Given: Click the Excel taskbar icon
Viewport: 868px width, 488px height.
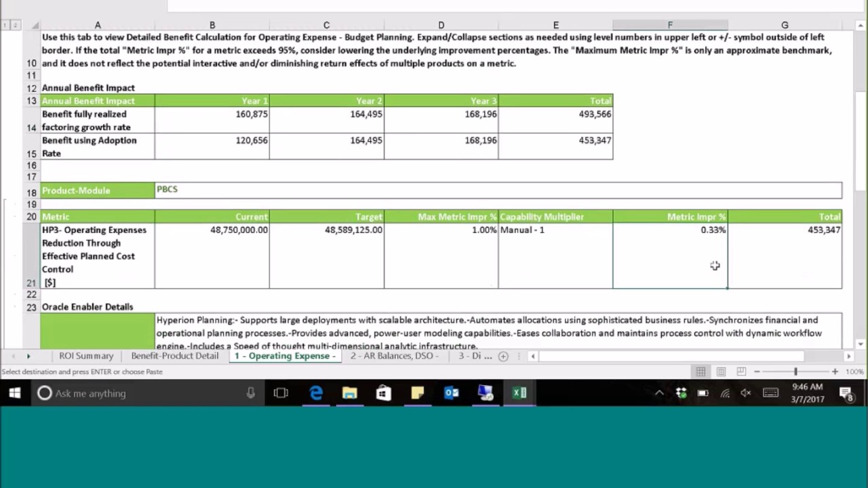Looking at the screenshot, I should (519, 393).
